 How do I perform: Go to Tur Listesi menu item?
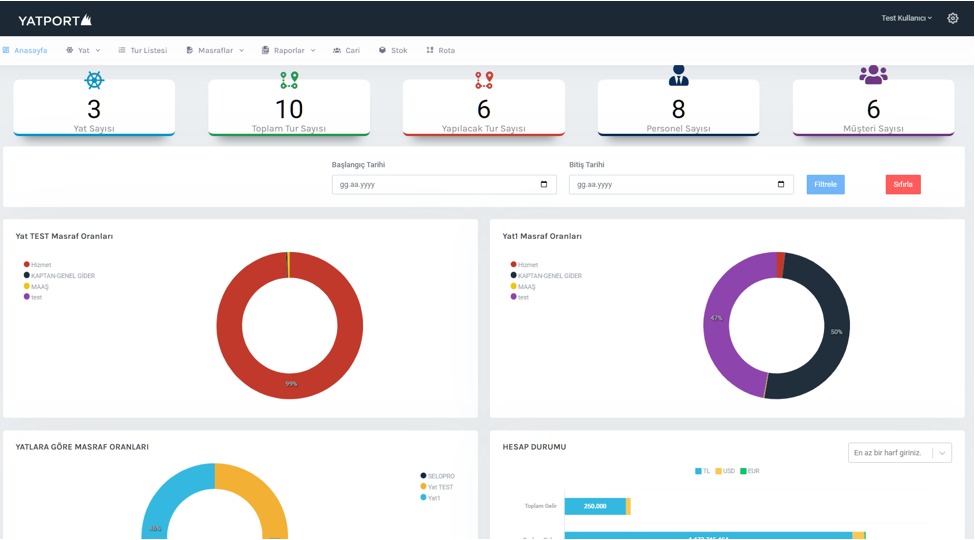click(143, 50)
